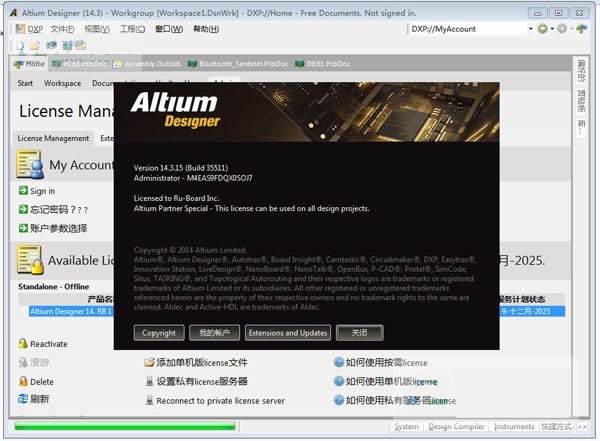600x441 pixels.
Task: Open the top docked panel tab on right edge
Action: tap(581, 70)
